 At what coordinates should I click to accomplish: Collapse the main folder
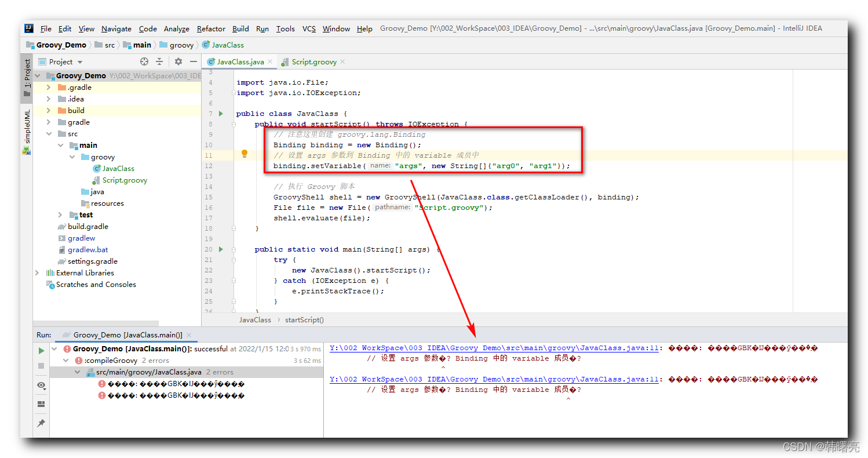click(x=60, y=146)
